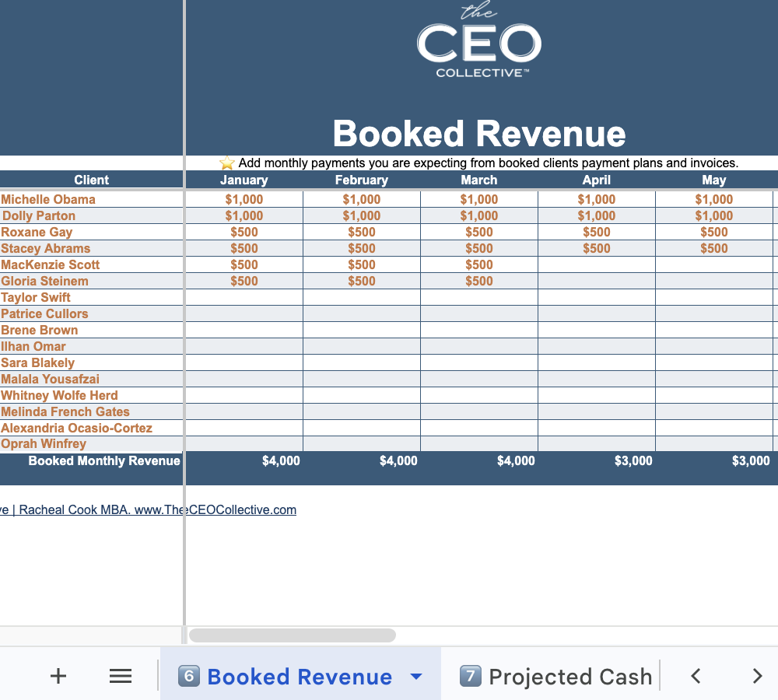
Task: Select the Michelle Obama client cell
Action: [48, 199]
